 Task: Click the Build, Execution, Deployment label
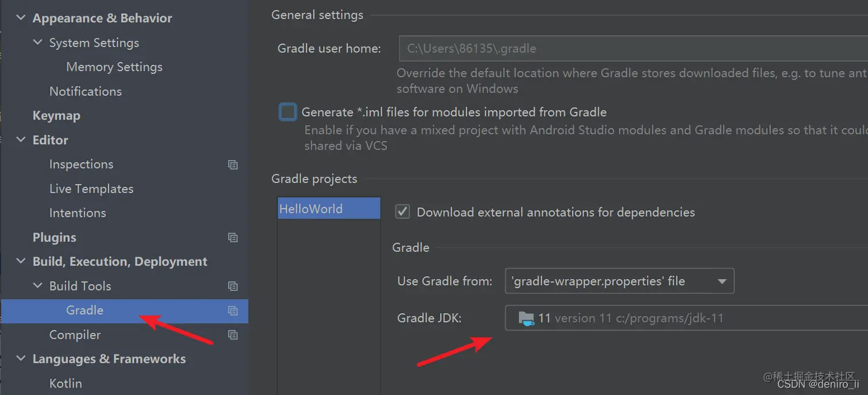(x=120, y=262)
